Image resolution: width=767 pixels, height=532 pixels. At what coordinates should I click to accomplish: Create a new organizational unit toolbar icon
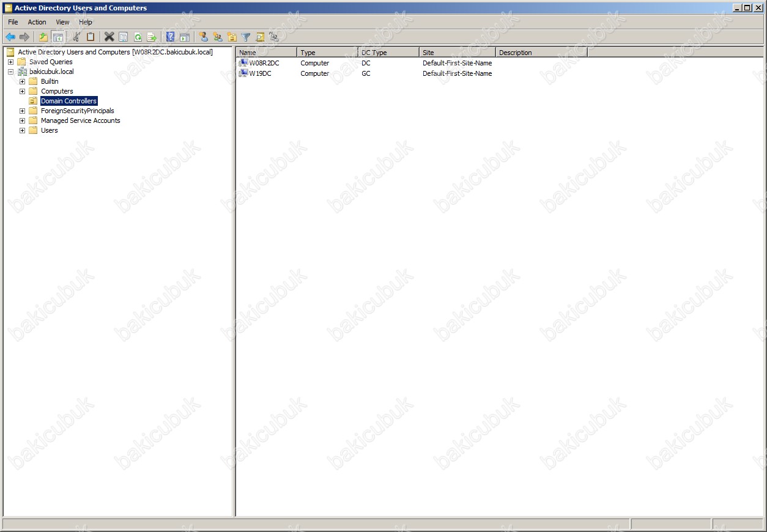pos(232,37)
